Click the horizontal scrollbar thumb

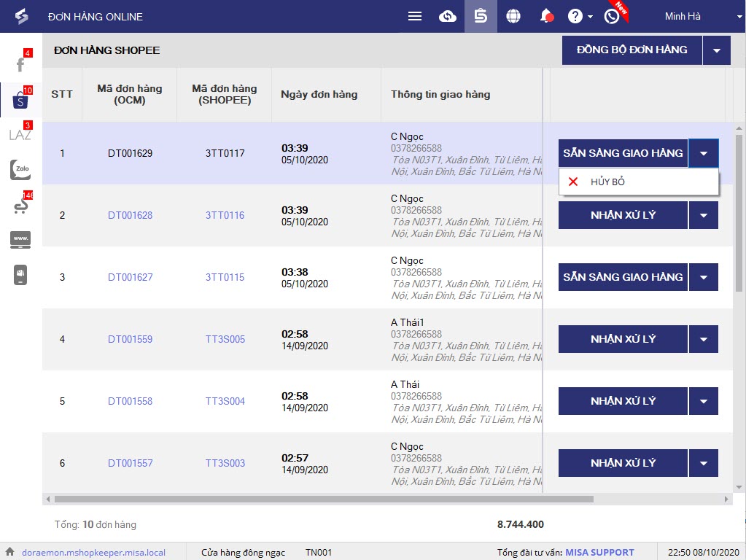coord(324,499)
